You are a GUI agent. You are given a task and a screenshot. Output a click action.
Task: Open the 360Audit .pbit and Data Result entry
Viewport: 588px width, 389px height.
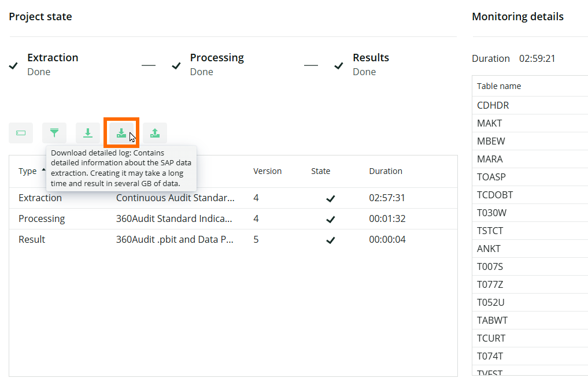click(x=176, y=239)
